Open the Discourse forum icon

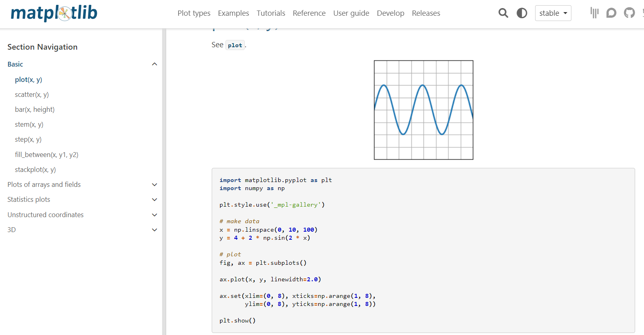pyautogui.click(x=611, y=13)
